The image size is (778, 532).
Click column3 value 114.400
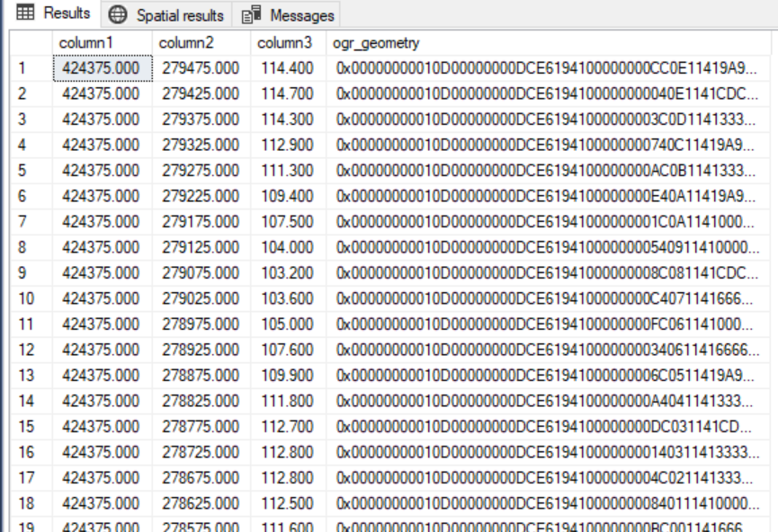[x=289, y=68]
